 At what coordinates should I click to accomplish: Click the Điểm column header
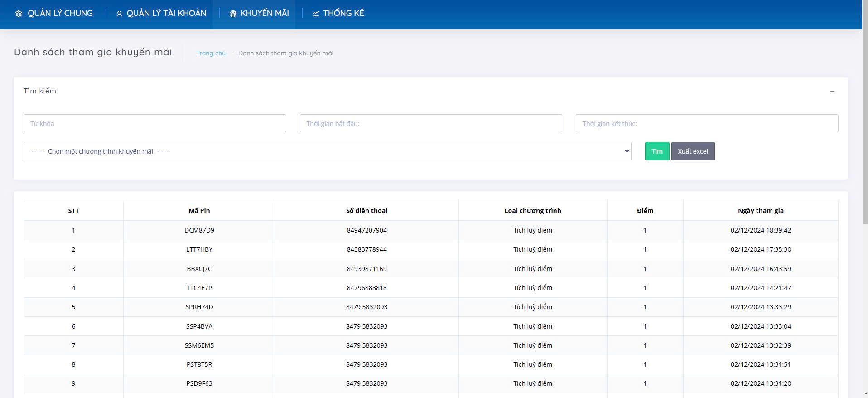(645, 211)
